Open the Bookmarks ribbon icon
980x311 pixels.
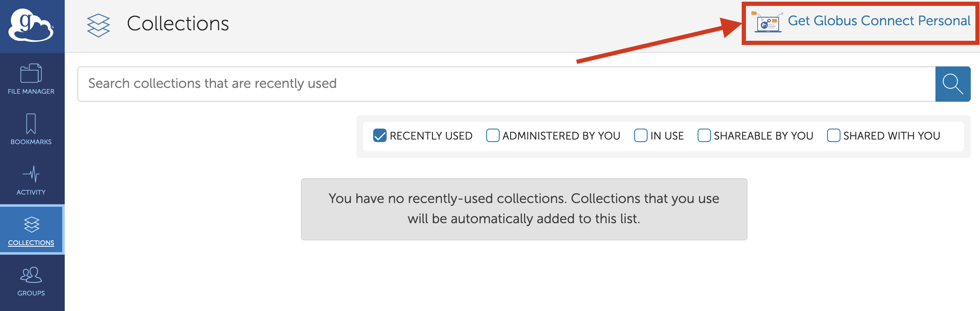point(31,124)
